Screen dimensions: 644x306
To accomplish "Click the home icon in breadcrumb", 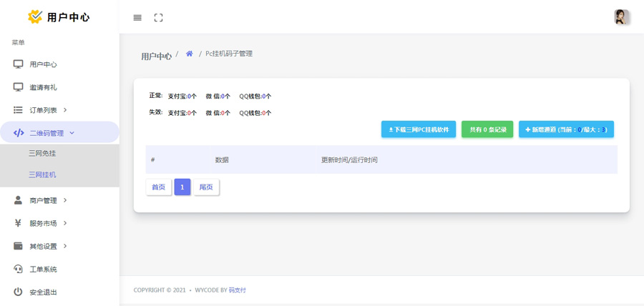I will 189,54.
